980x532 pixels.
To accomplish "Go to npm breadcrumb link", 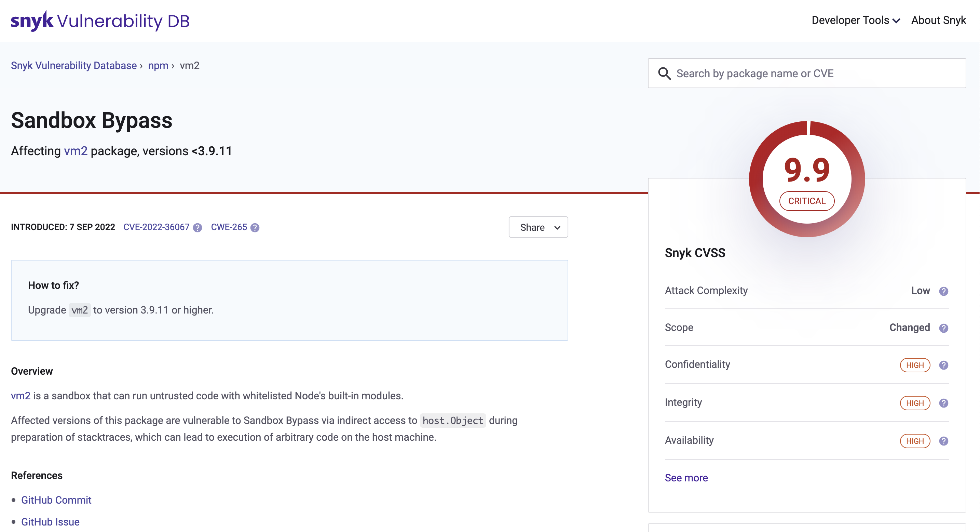I will point(158,65).
